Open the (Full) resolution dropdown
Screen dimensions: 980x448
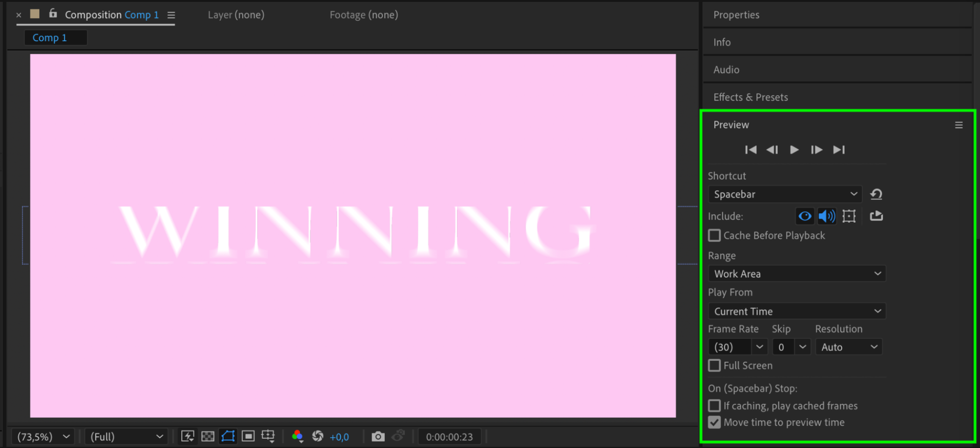tap(126, 437)
